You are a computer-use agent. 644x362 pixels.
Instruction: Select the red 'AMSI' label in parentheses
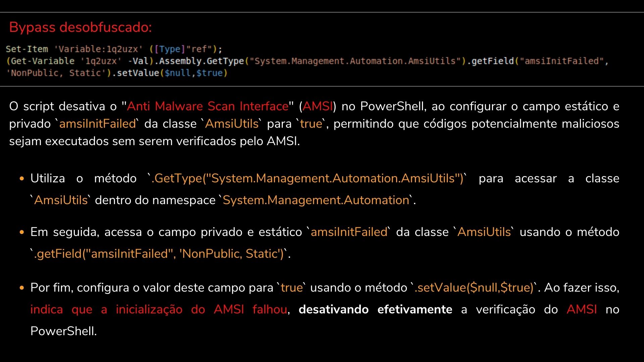[318, 106]
